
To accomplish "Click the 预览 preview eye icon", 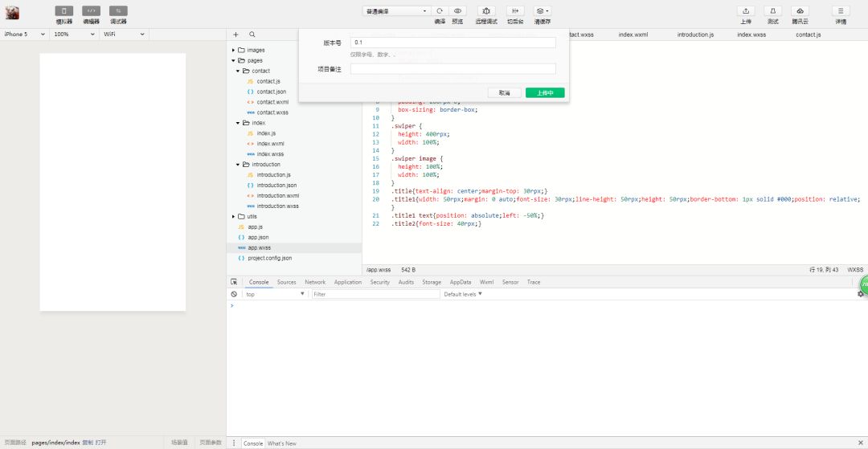I will 457,11.
